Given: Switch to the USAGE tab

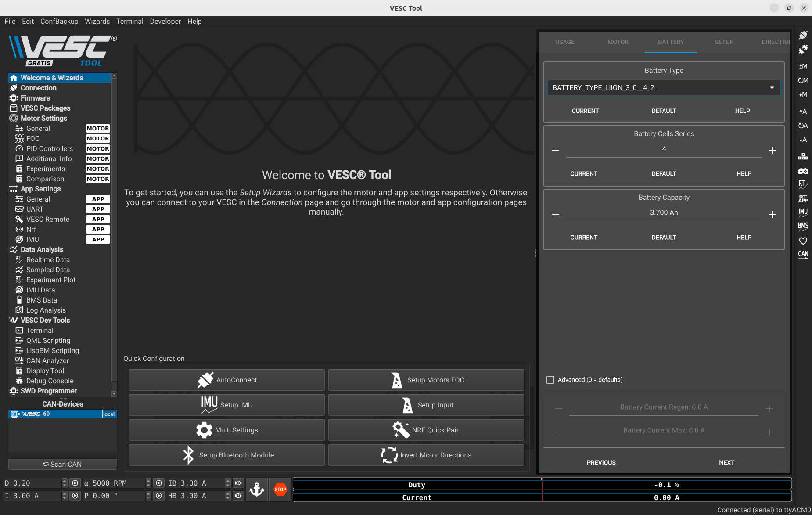Looking at the screenshot, I should pyautogui.click(x=564, y=42).
